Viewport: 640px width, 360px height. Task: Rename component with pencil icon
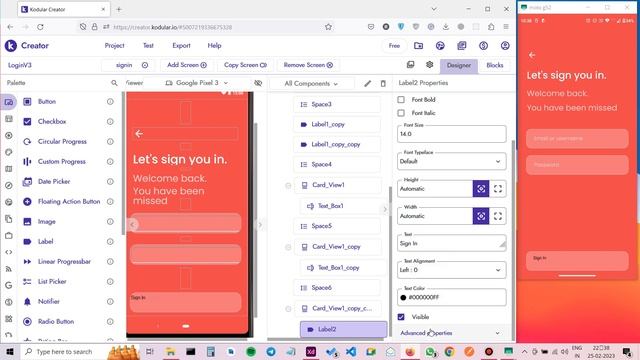click(x=367, y=83)
